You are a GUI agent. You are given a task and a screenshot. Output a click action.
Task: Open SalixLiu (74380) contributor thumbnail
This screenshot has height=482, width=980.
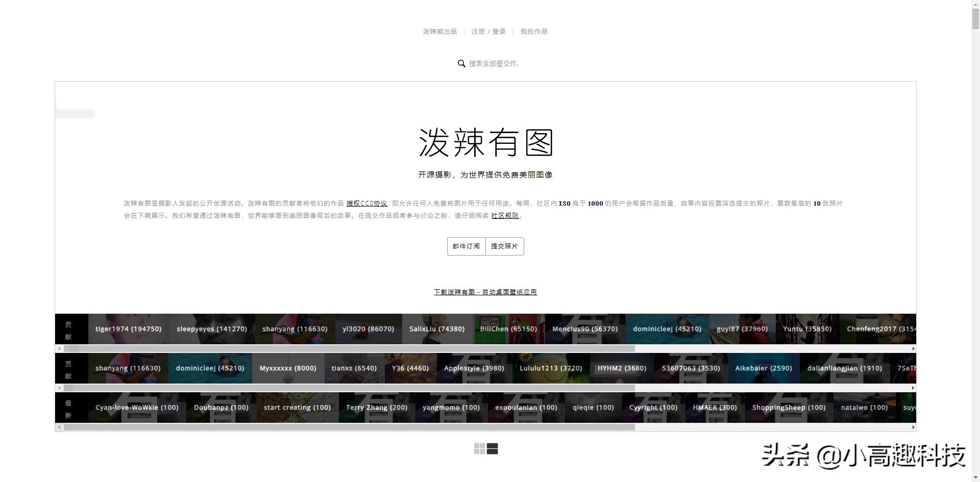pos(437,329)
